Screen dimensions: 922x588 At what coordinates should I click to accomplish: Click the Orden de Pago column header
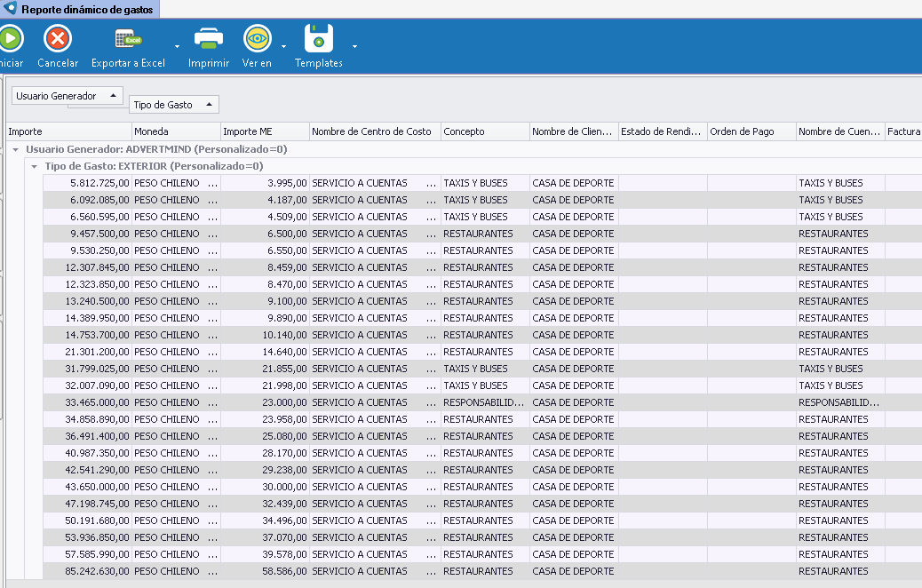click(x=751, y=131)
